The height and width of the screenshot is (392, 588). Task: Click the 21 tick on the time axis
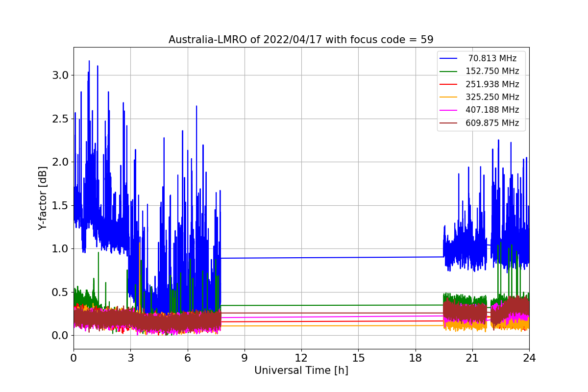(472, 358)
